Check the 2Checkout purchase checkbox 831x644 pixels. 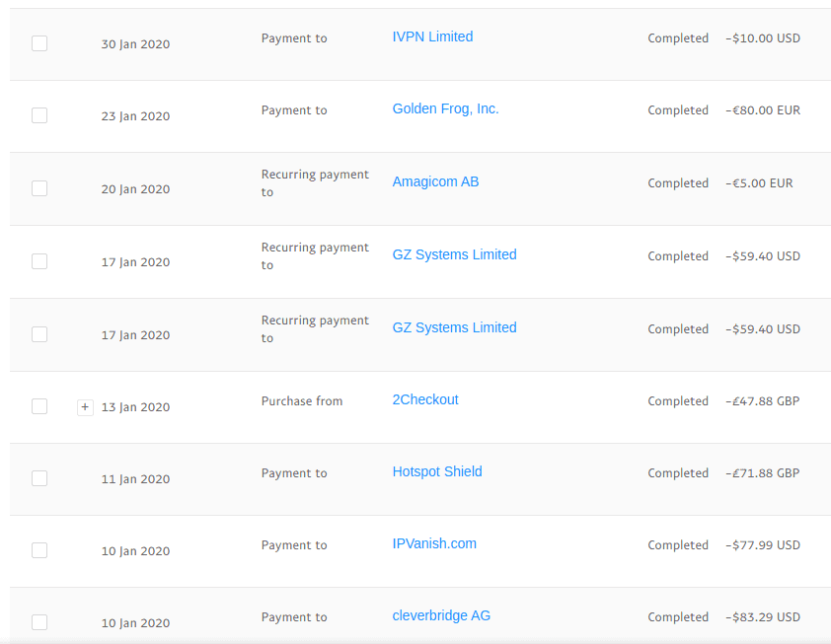pos(39,406)
